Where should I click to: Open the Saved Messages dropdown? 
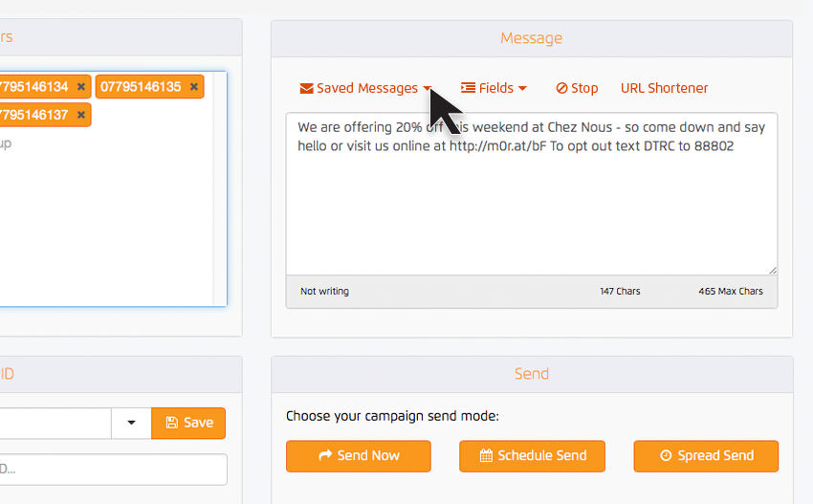pyautogui.click(x=365, y=88)
